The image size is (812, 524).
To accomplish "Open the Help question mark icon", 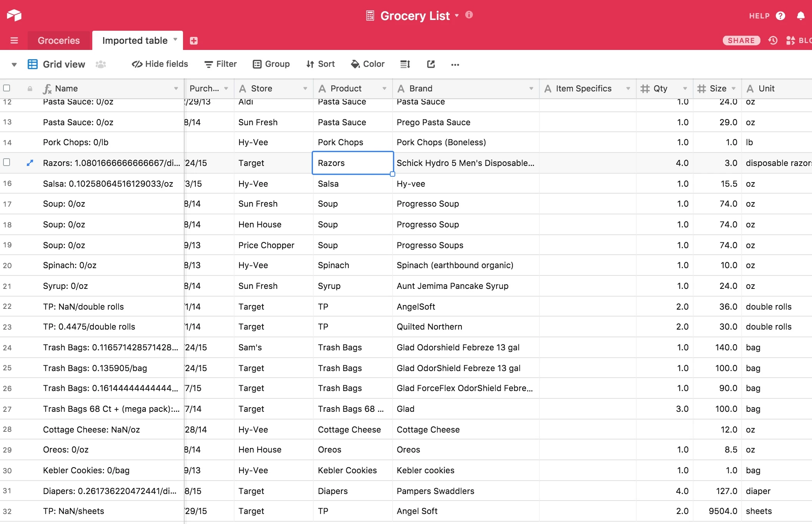I will click(780, 16).
